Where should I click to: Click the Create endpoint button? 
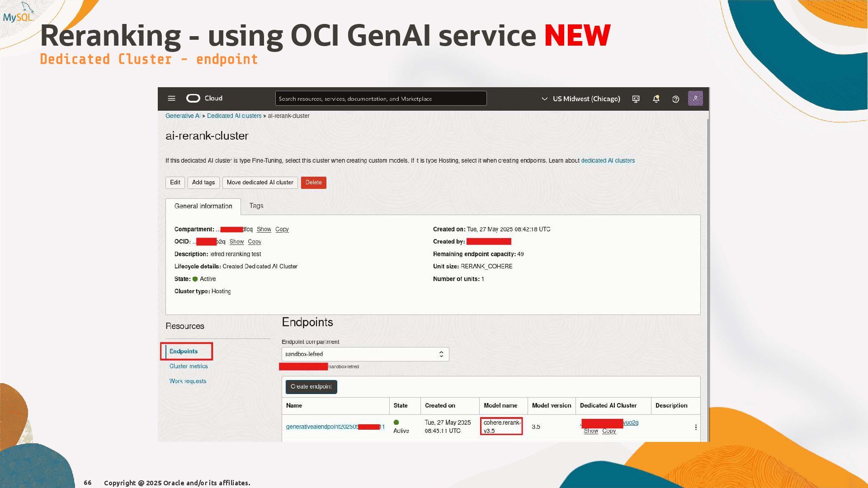(311, 387)
